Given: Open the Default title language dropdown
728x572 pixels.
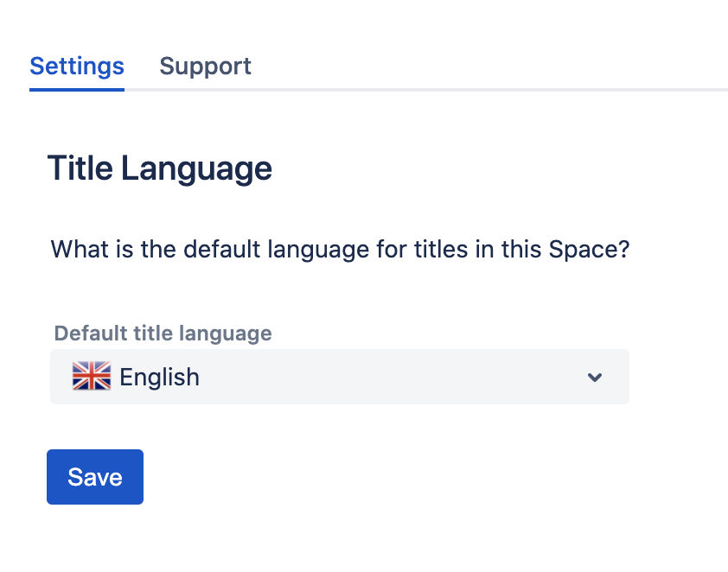Looking at the screenshot, I should click(339, 377).
